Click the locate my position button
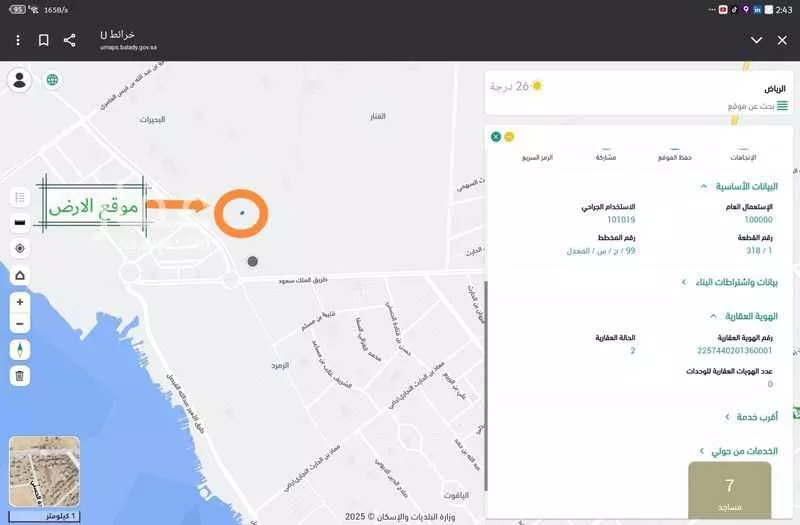 [x=20, y=248]
